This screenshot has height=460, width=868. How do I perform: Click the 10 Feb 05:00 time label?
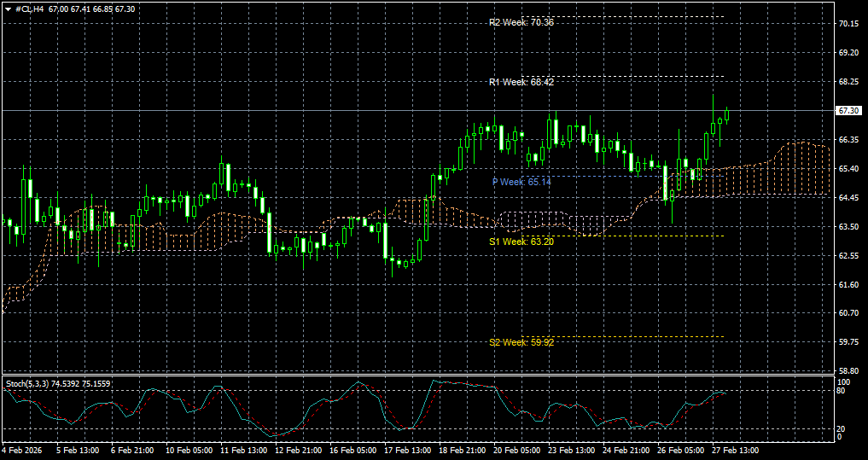[x=189, y=451]
